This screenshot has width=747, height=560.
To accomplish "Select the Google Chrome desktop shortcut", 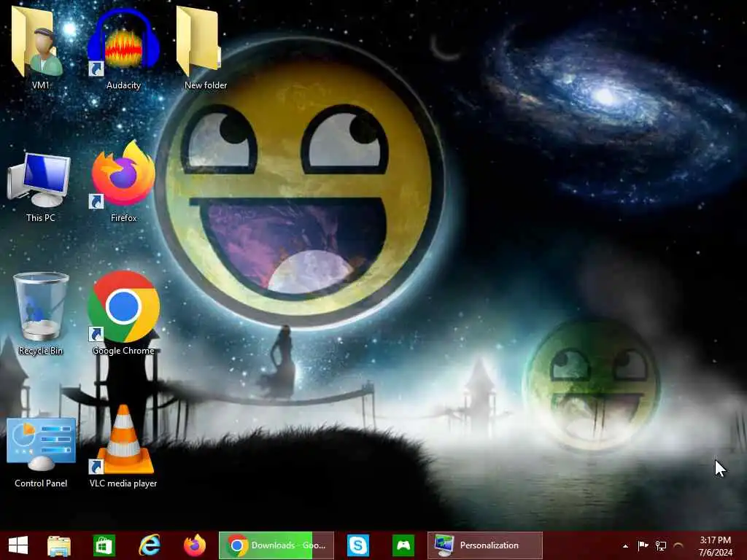I will pos(124,307).
